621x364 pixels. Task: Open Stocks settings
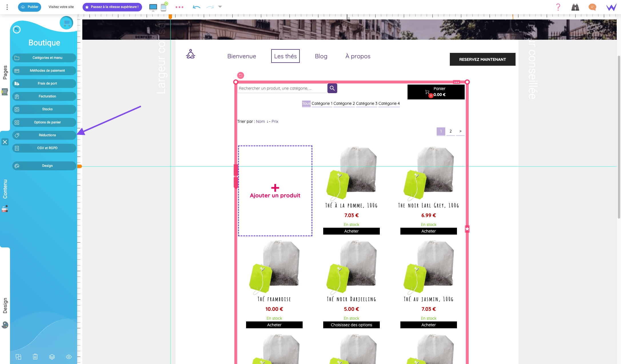(44, 109)
